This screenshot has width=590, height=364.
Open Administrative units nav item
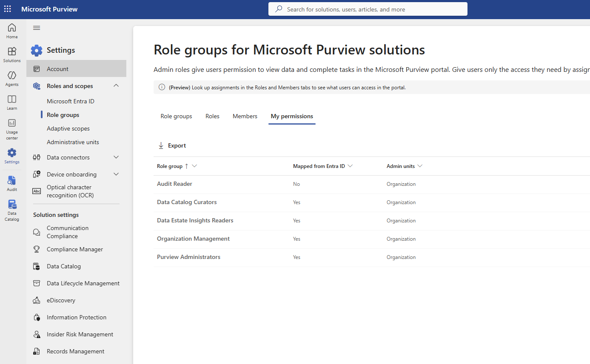[x=73, y=142]
